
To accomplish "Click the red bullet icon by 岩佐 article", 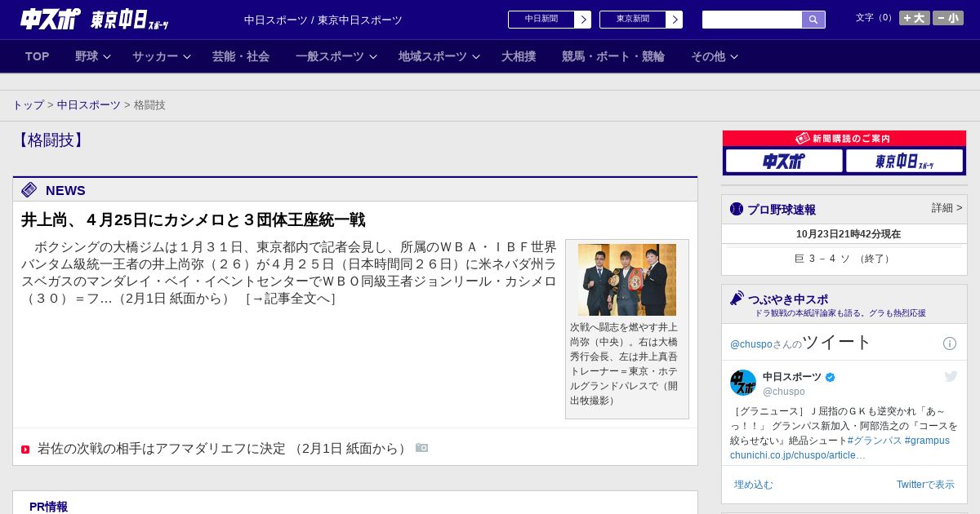I will point(25,450).
